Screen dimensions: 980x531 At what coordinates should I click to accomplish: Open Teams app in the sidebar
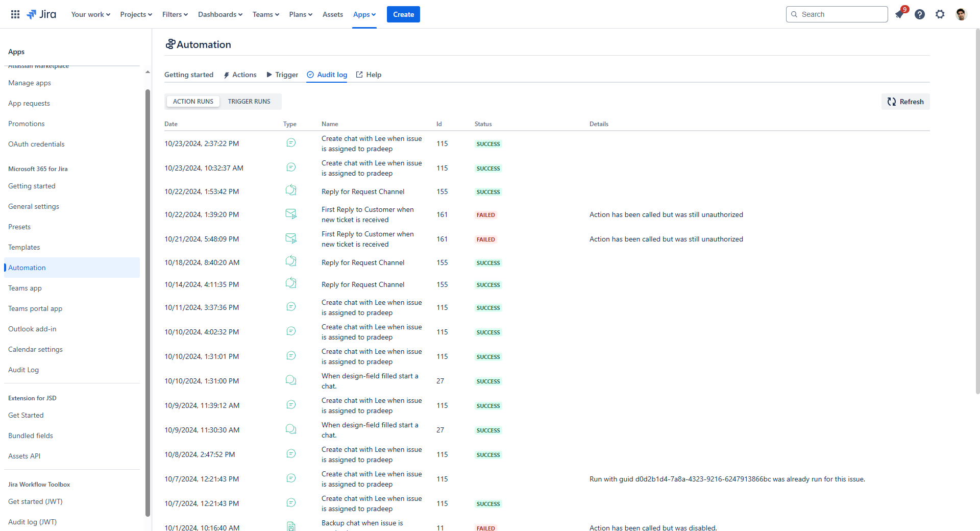click(x=25, y=288)
